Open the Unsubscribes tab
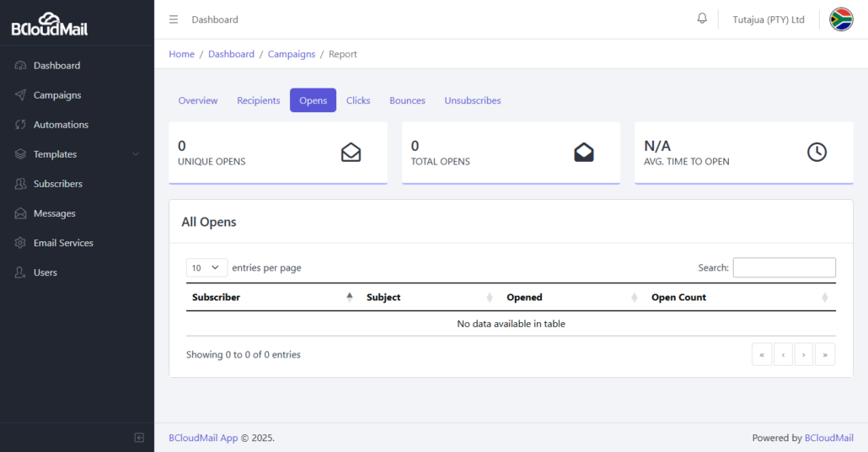 (x=473, y=100)
